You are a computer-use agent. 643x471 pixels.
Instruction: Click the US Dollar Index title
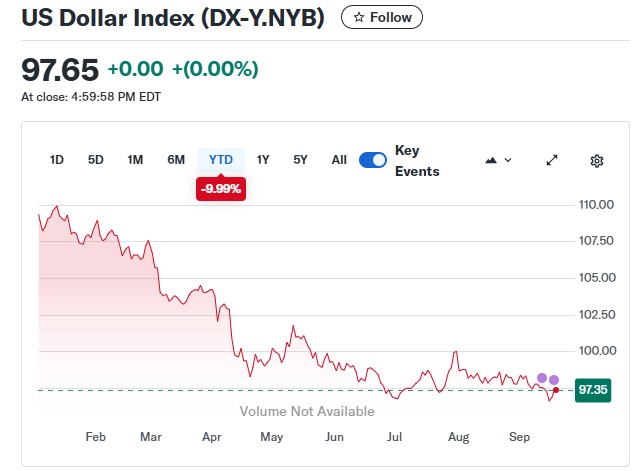(173, 18)
